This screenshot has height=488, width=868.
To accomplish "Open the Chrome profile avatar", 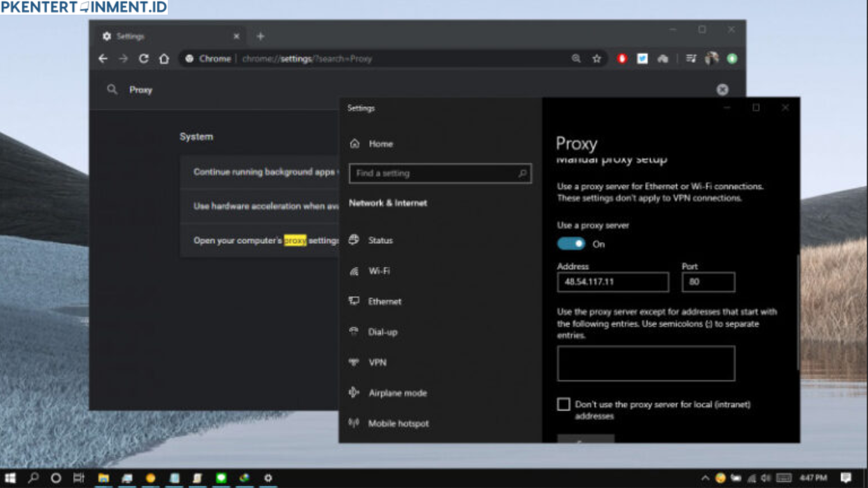I will pos(712,58).
